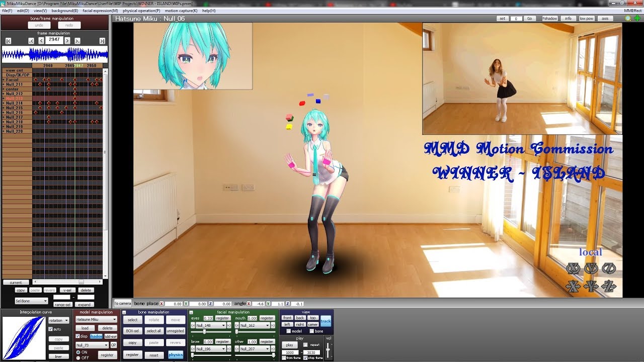The width and height of the screenshot is (644, 362).
Task: Jump to previous keyframe button
Action: (x=31, y=41)
